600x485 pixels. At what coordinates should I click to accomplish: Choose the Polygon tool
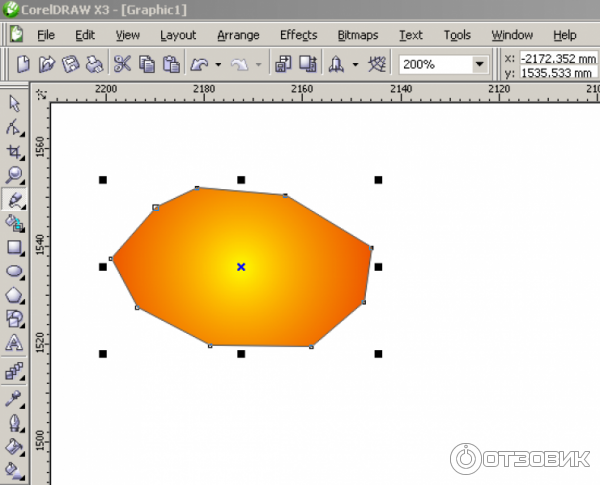[x=14, y=295]
